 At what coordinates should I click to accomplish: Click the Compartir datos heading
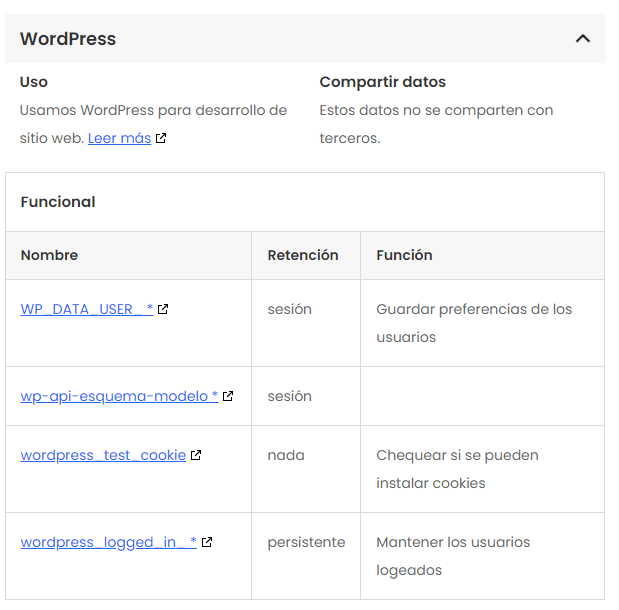pos(382,82)
